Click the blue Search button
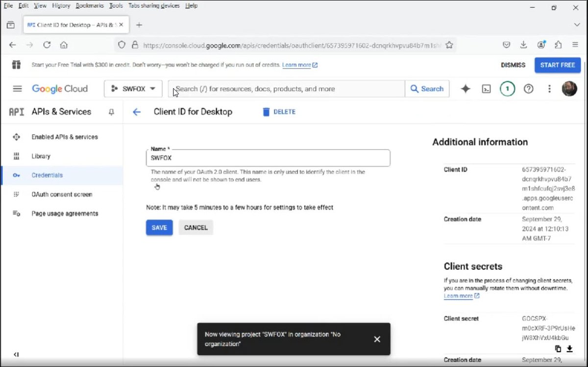The width and height of the screenshot is (588, 367). click(x=427, y=89)
